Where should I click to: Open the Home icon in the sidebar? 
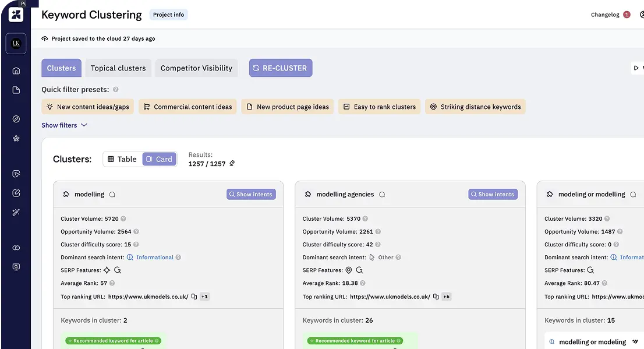coord(16,70)
